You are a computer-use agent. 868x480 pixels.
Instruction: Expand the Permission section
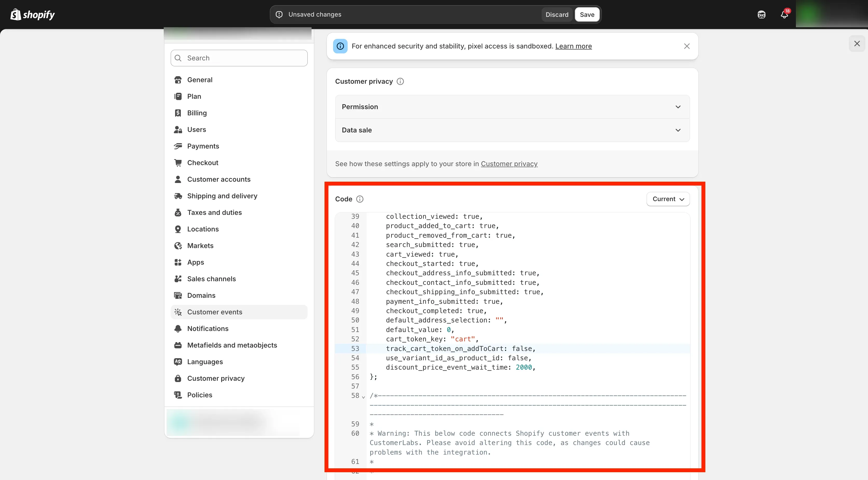(x=513, y=107)
